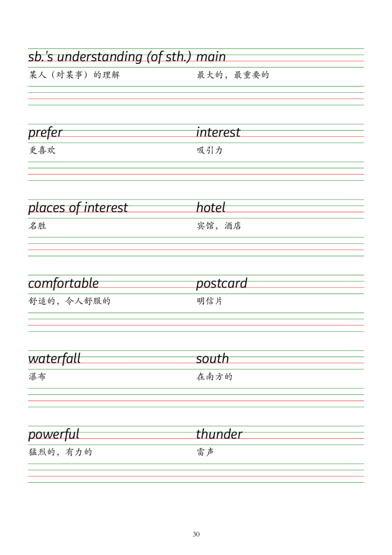
Task: Click the empty writing line below "south"
Action: tap(279, 396)
